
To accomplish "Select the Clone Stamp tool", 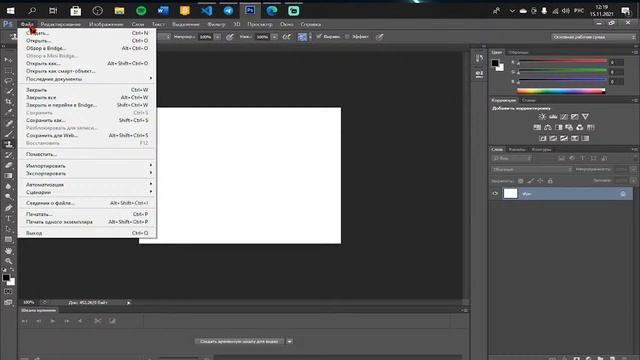I will 8,144.
